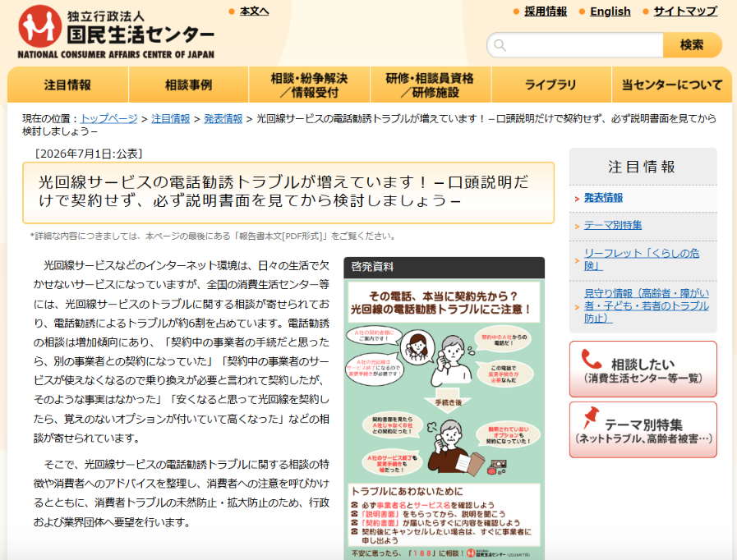The width and height of the screenshot is (737, 560).
Task: Go to トップページ breadcrumb link
Action: [x=109, y=118]
